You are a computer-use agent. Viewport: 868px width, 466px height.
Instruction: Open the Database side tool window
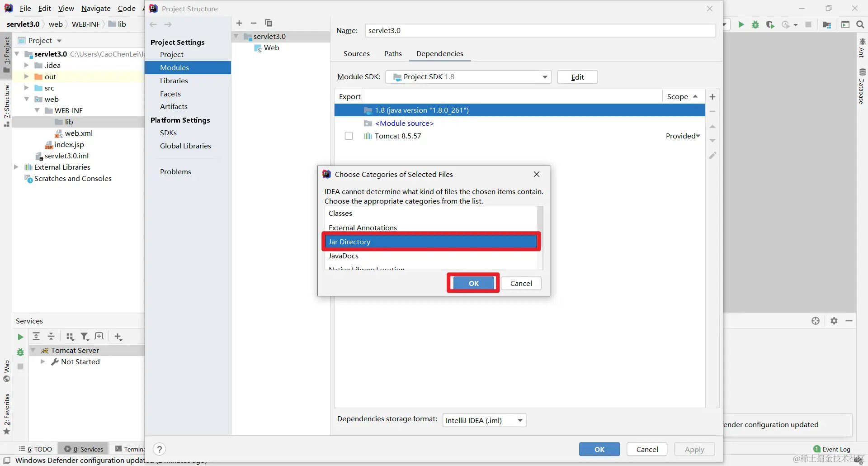862,86
